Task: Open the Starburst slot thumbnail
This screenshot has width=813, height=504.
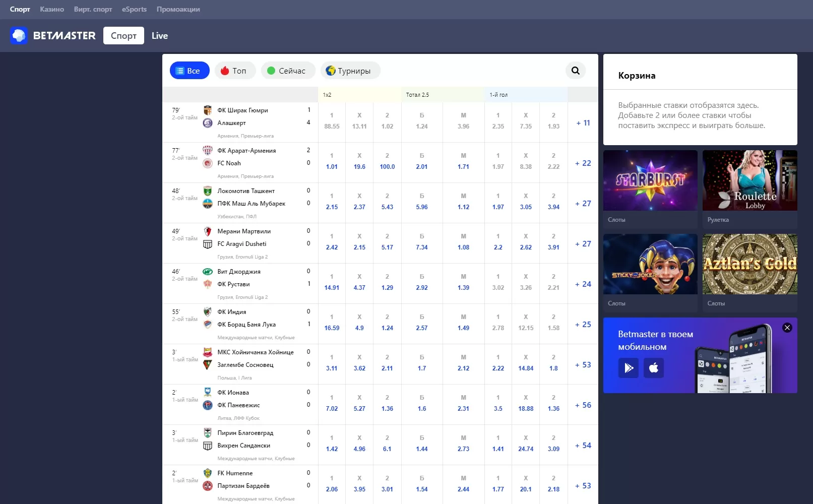Action: (x=650, y=180)
